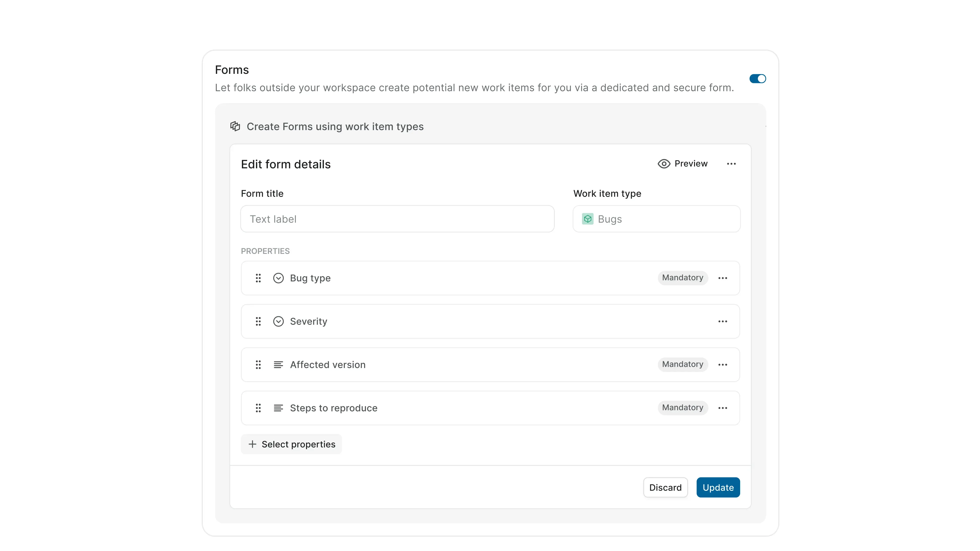Open the ellipsis options for Bug type
Screen dimensions: 980x551
pyautogui.click(x=722, y=278)
